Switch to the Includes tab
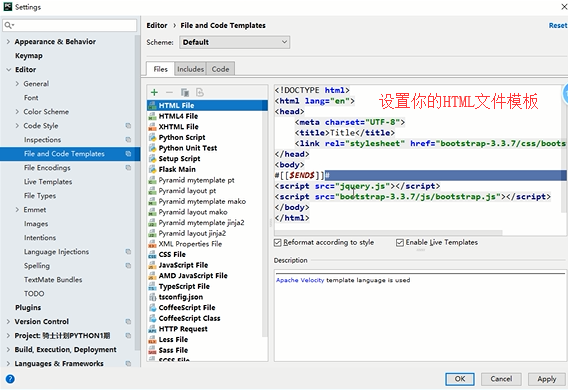The height and width of the screenshot is (390, 568). [x=191, y=69]
